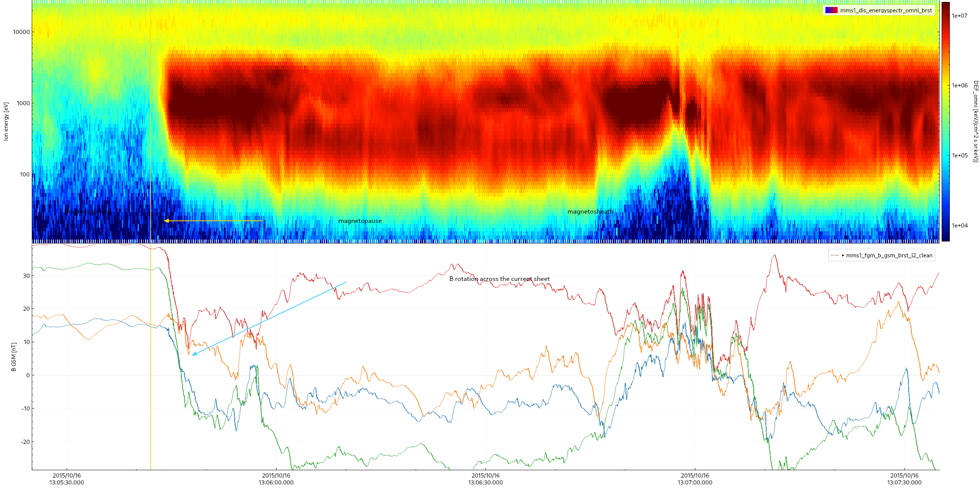Select the 'B rotation across the current sheet' annotation
The width and height of the screenshot is (980, 488).
(499, 279)
